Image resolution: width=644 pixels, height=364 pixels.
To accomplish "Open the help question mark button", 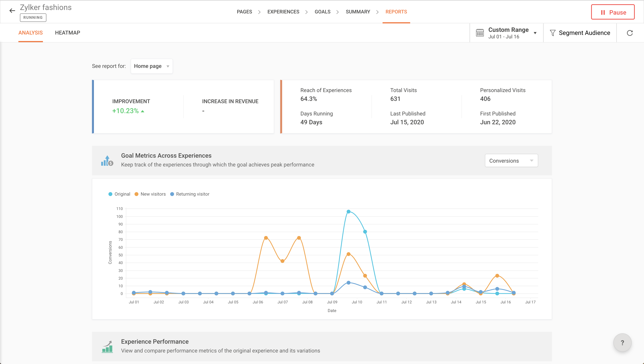I will [x=622, y=343].
